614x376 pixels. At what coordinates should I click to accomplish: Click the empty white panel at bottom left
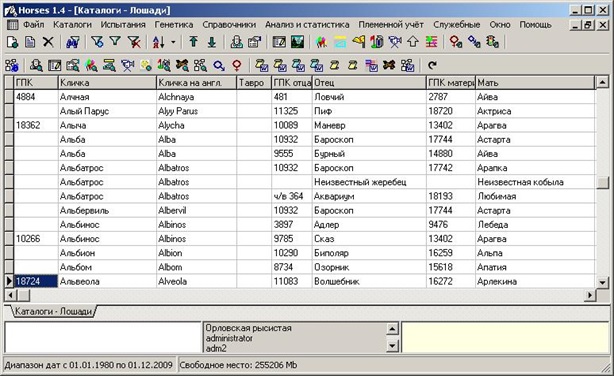(103, 337)
